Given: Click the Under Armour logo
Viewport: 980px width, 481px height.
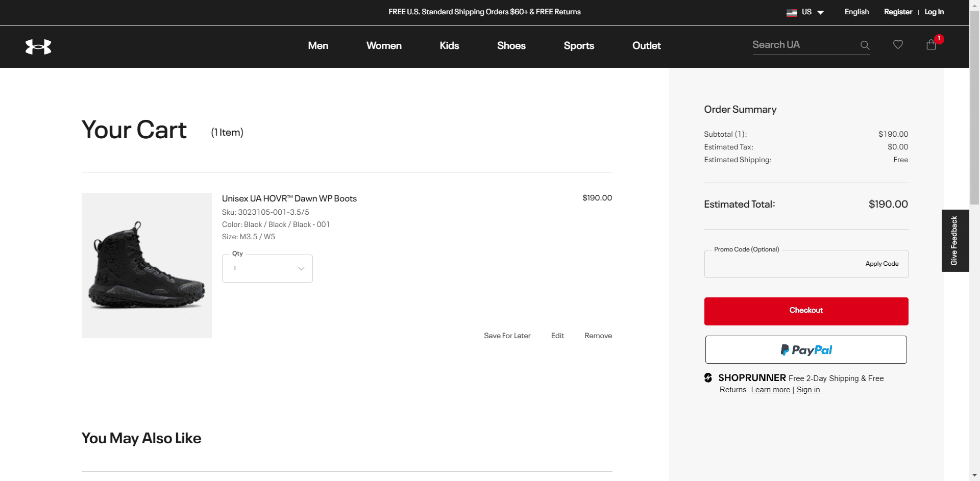Looking at the screenshot, I should [x=38, y=46].
